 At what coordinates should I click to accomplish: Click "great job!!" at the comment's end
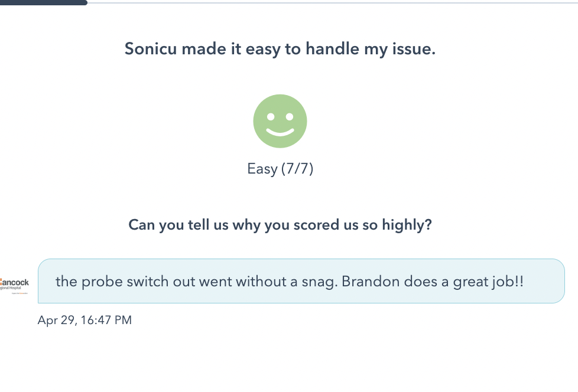tap(488, 282)
